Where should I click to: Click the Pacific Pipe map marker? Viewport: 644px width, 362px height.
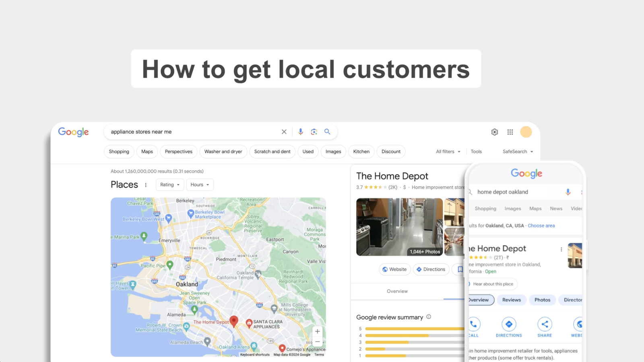tap(170, 265)
